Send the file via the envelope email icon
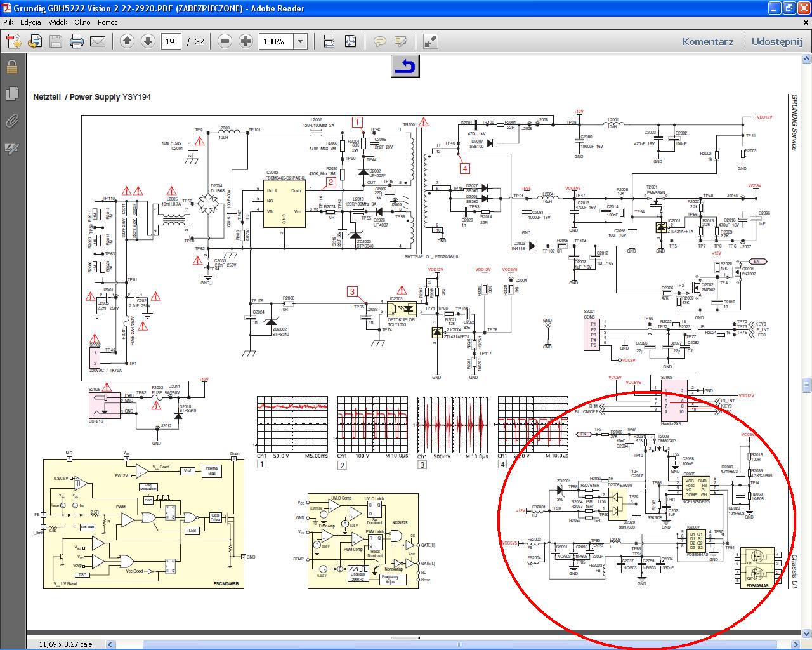Image resolution: width=812 pixels, height=650 pixels. (98, 41)
